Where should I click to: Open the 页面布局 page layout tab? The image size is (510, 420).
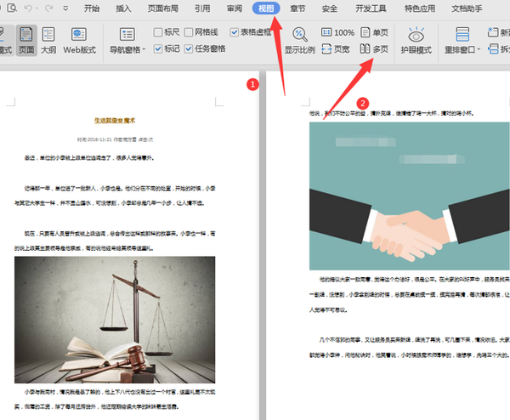[163, 9]
